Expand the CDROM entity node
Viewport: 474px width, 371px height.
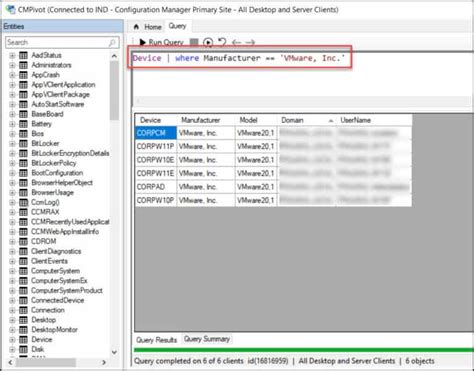pyautogui.click(x=12, y=242)
